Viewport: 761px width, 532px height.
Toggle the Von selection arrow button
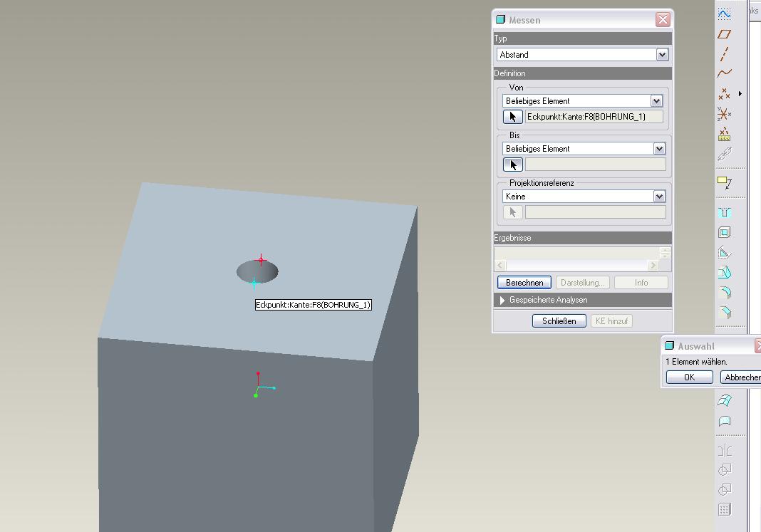(512, 117)
